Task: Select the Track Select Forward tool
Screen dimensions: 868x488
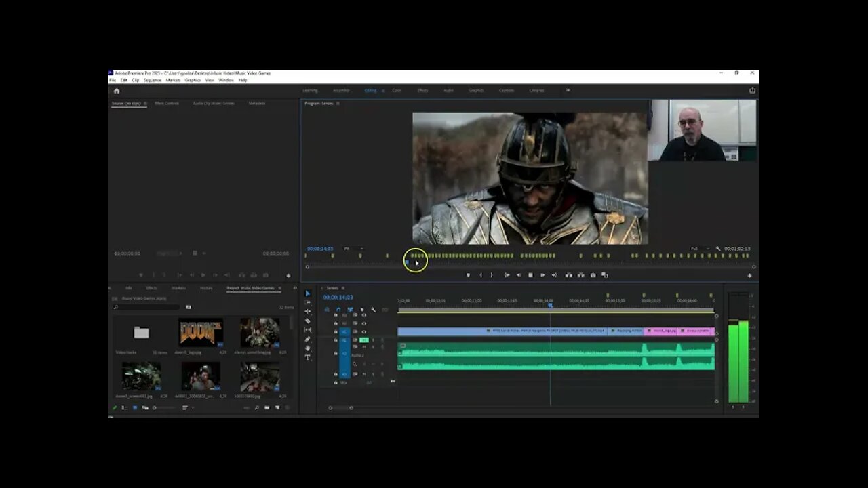Action: [307, 303]
